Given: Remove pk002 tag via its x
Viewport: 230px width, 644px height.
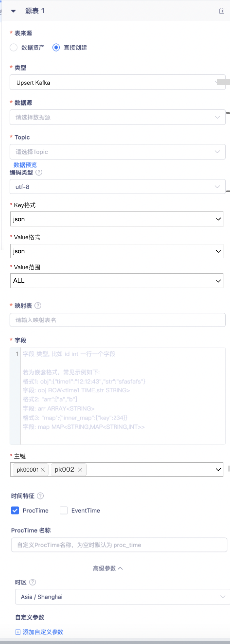Looking at the screenshot, I should pyautogui.click(x=80, y=469).
